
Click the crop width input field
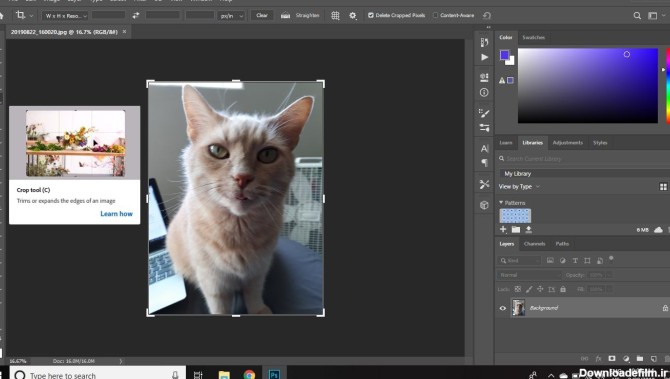pos(109,15)
